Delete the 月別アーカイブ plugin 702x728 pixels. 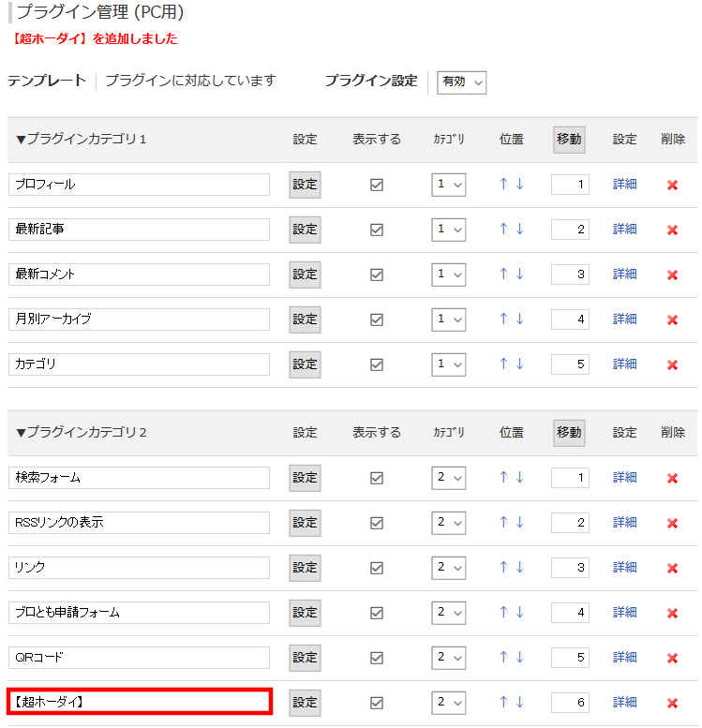click(672, 320)
